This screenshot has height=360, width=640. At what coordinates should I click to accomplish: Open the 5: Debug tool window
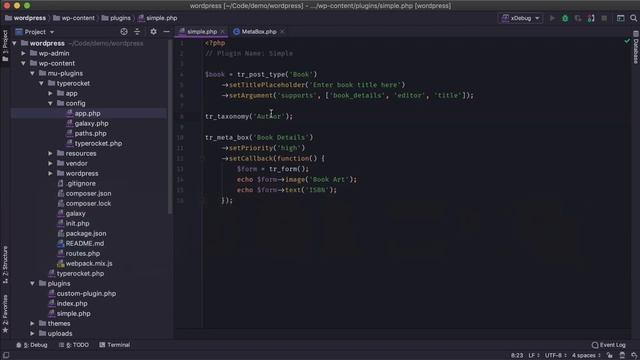pyautogui.click(x=31, y=345)
